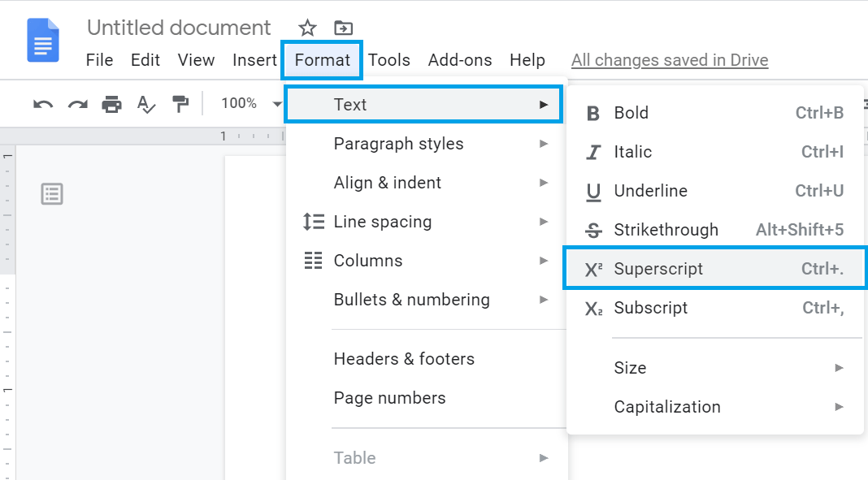Select the Paint format tool
This screenshot has height=480, width=868.
(180, 104)
